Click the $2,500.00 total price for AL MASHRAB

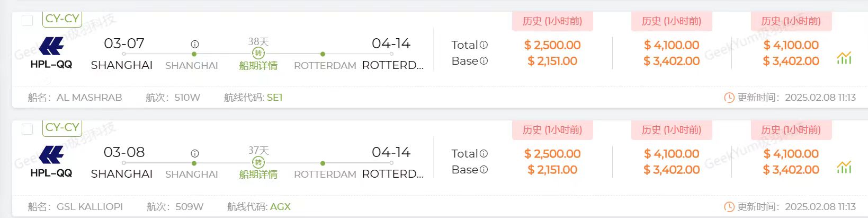[x=552, y=45]
